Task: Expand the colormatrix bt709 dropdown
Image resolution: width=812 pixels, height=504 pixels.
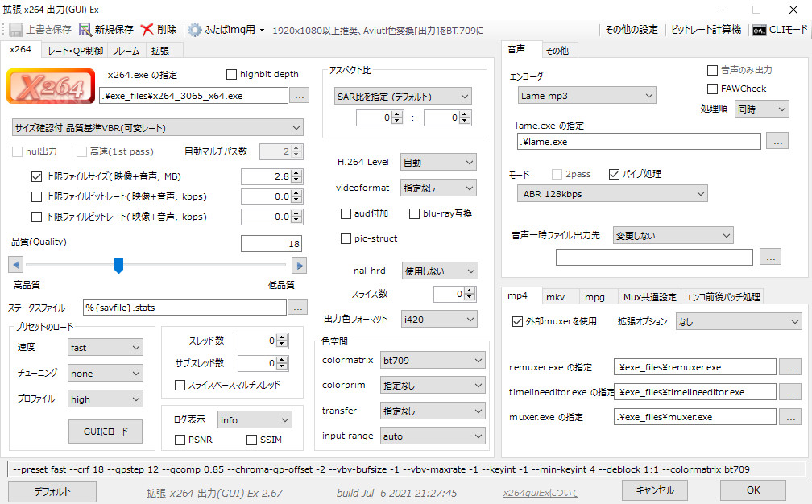Action: (433, 360)
